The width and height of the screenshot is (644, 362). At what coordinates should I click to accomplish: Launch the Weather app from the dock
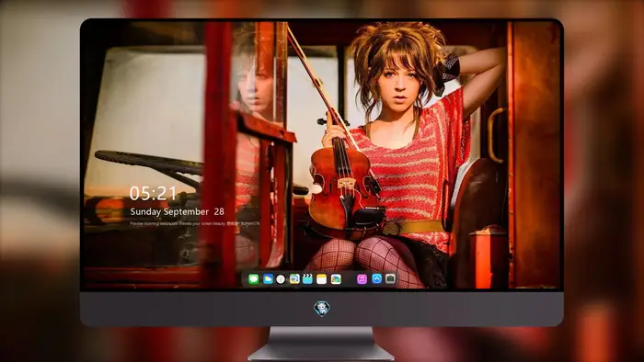(x=268, y=279)
